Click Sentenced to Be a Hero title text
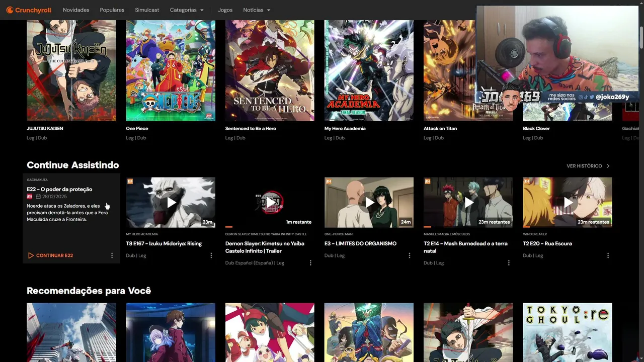The height and width of the screenshot is (362, 644). [251, 129]
